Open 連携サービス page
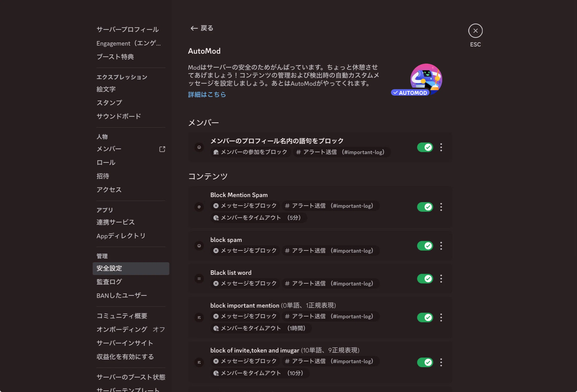577x392 pixels. tap(131, 222)
